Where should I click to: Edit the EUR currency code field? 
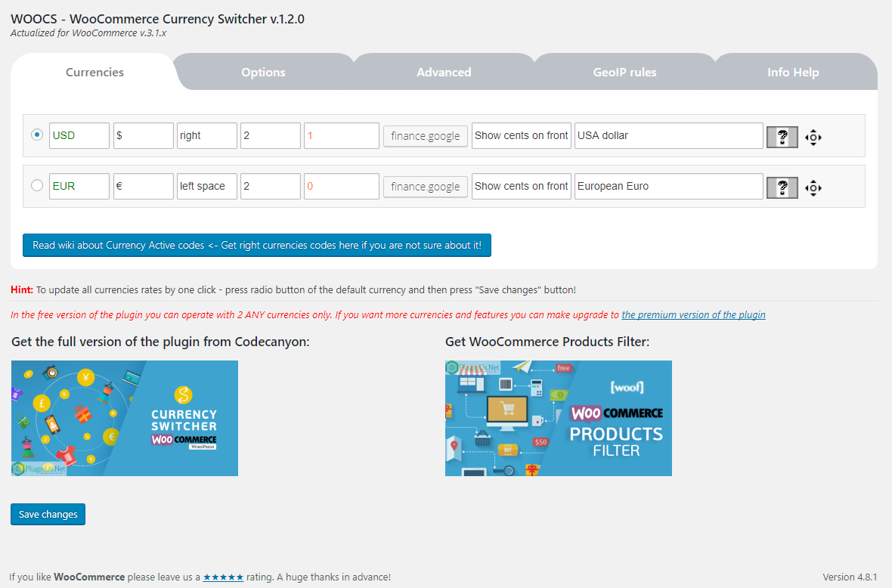coord(79,186)
